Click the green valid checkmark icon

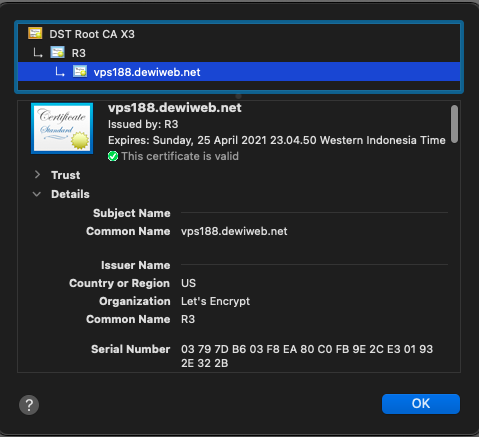[113, 156]
